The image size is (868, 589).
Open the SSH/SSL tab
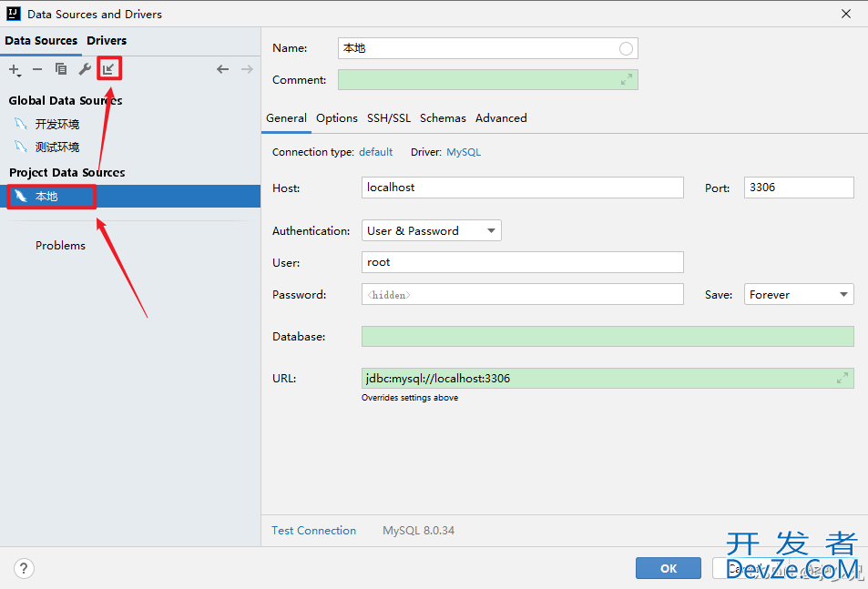[389, 118]
